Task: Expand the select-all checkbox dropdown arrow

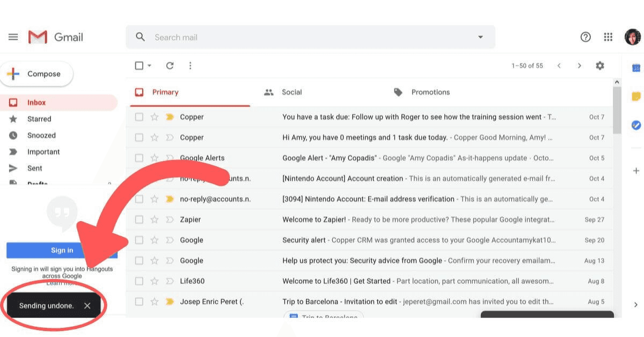Action: [x=150, y=65]
